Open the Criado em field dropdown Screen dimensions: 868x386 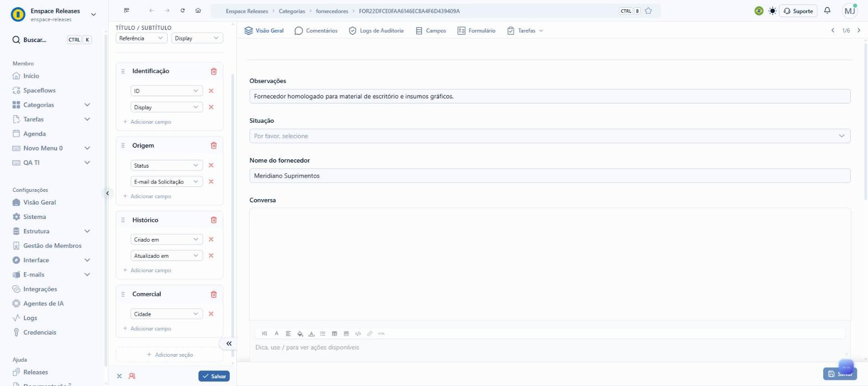[x=167, y=239]
